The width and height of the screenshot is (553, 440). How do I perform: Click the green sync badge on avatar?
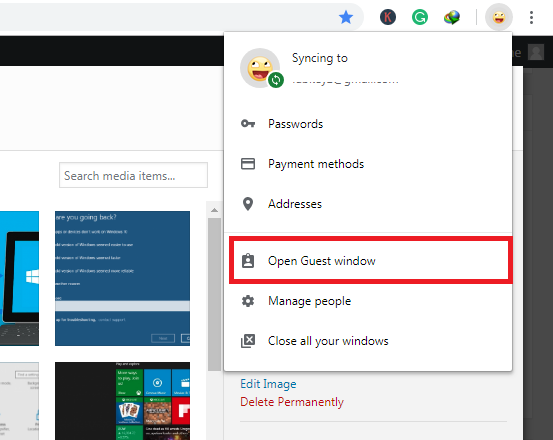pyautogui.click(x=276, y=80)
